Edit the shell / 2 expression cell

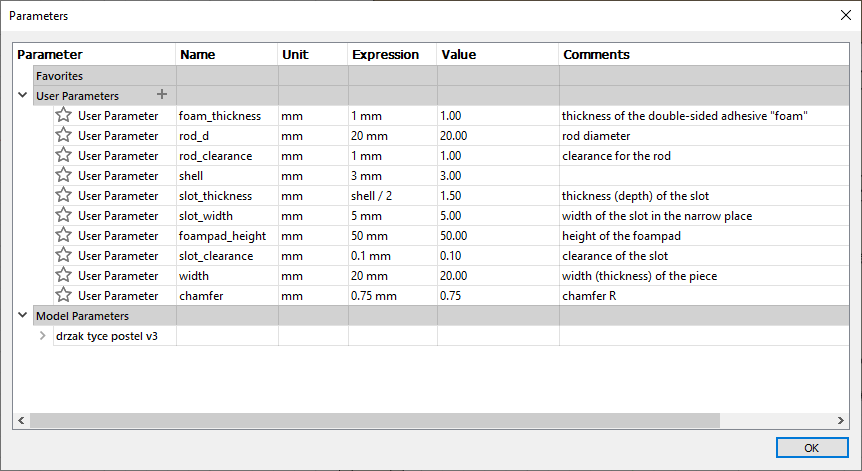[393, 196]
